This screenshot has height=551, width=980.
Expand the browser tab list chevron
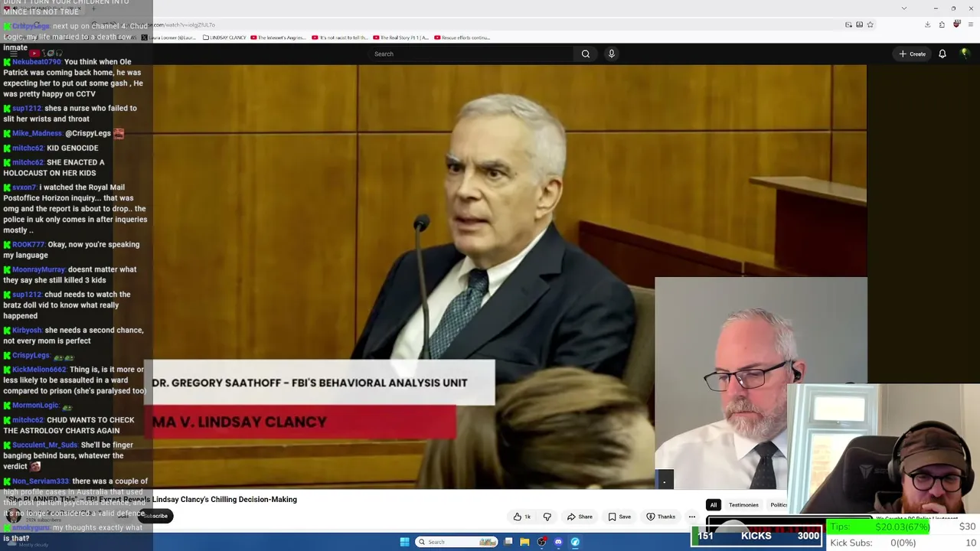pyautogui.click(x=904, y=8)
